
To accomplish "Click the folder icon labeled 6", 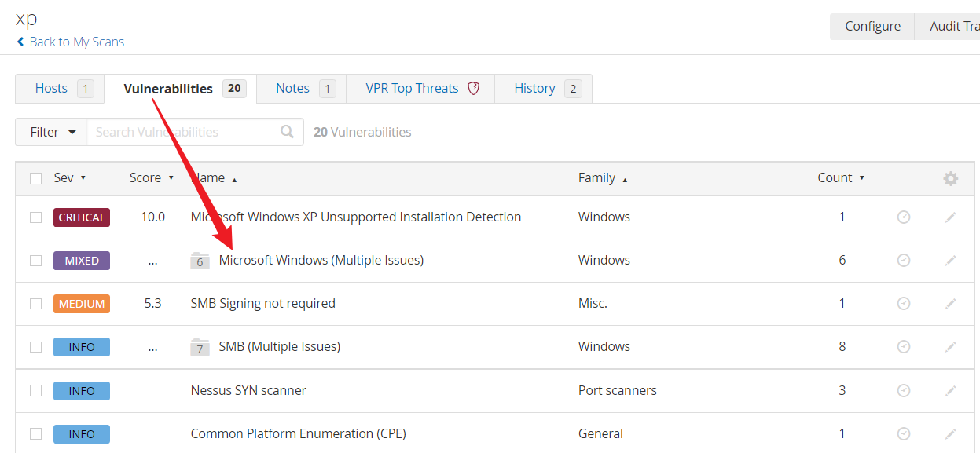I will point(200,261).
